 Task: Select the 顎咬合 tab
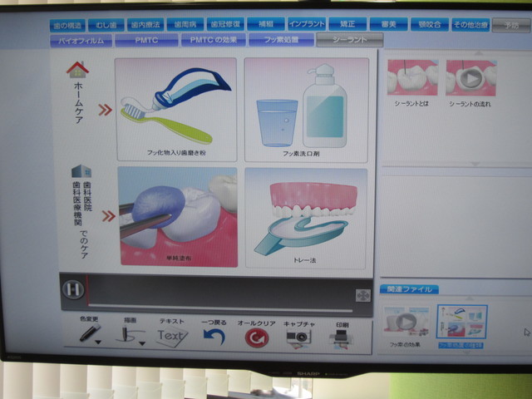click(429, 24)
